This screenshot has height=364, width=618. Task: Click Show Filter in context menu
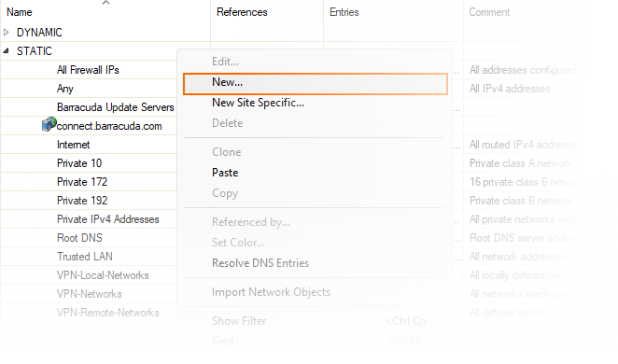pos(239,321)
